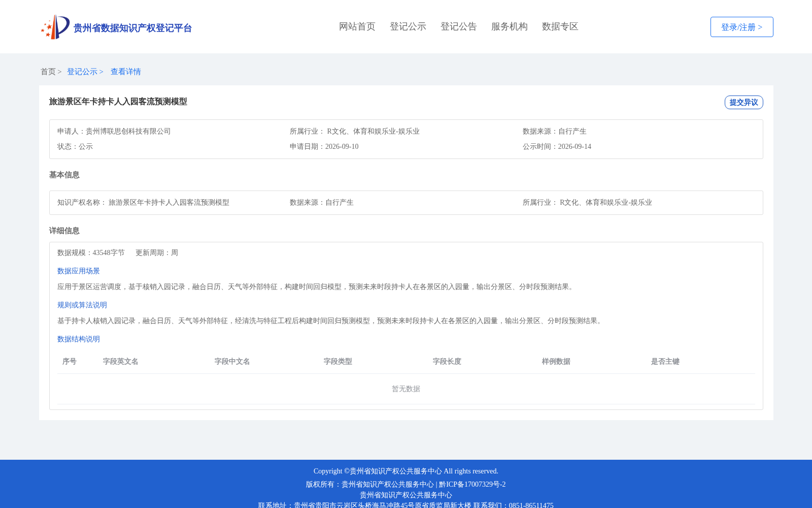Open the 数据专区 navigation item
The image size is (812, 508).
click(x=560, y=26)
